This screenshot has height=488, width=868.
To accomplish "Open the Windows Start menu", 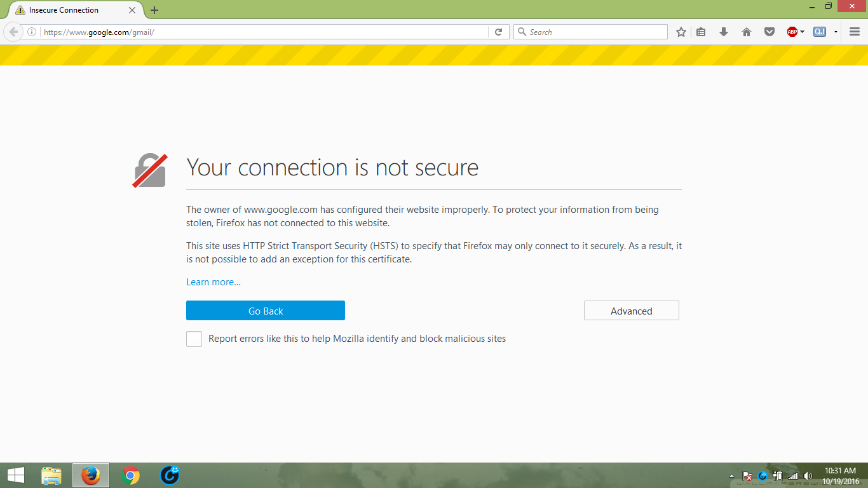I will 16,475.
